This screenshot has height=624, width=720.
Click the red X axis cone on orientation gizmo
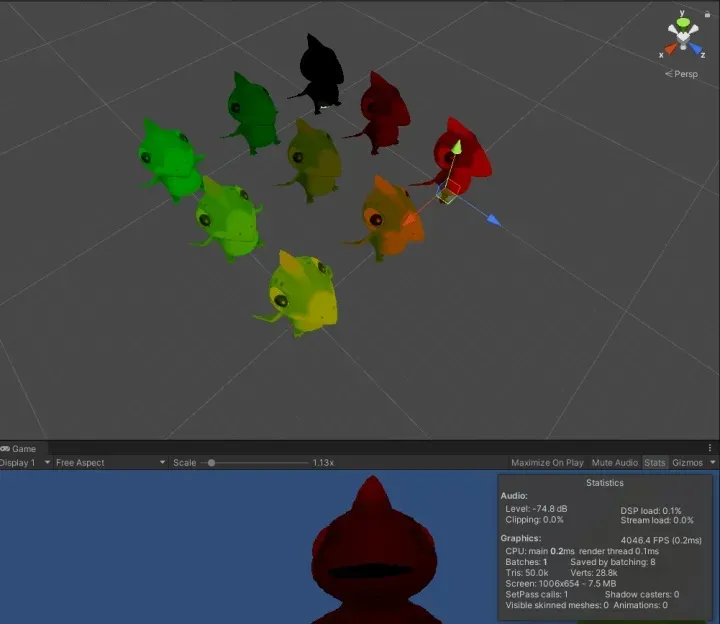pyautogui.click(x=669, y=48)
